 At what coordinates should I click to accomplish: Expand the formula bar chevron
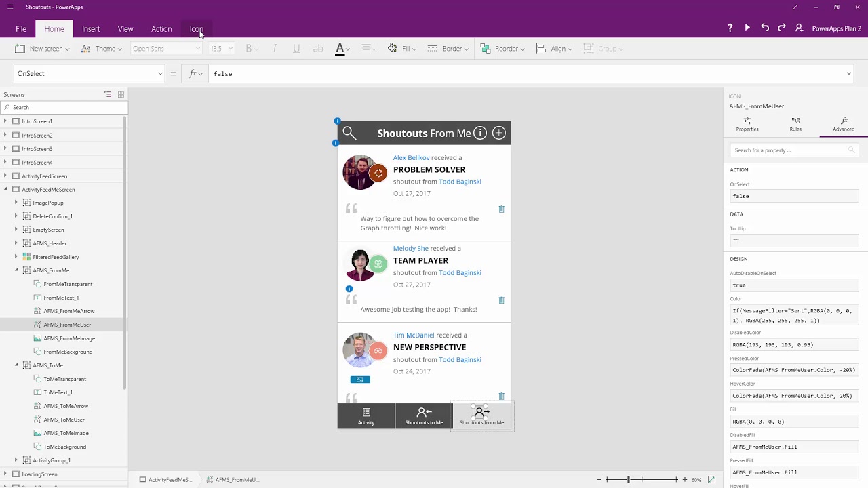[848, 73]
